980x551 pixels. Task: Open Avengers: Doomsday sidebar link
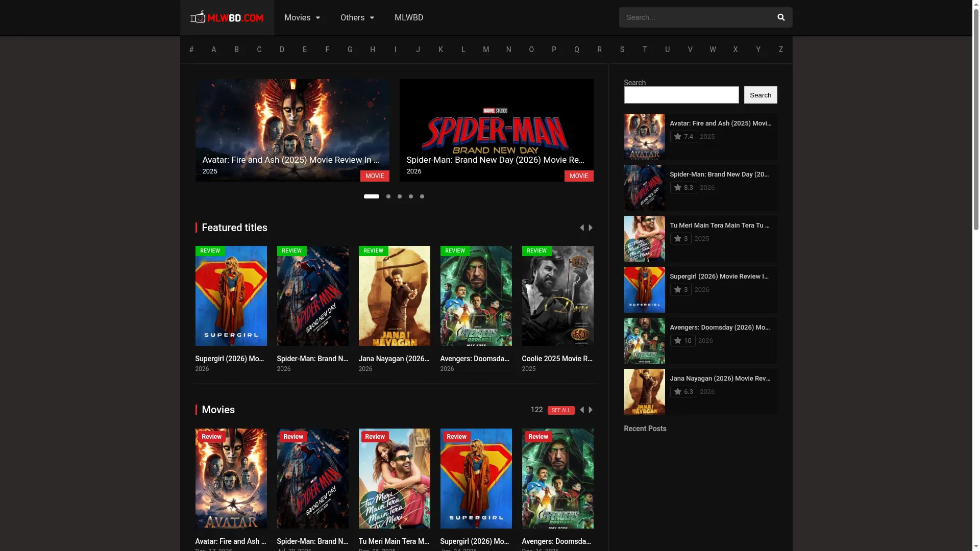[720, 328]
